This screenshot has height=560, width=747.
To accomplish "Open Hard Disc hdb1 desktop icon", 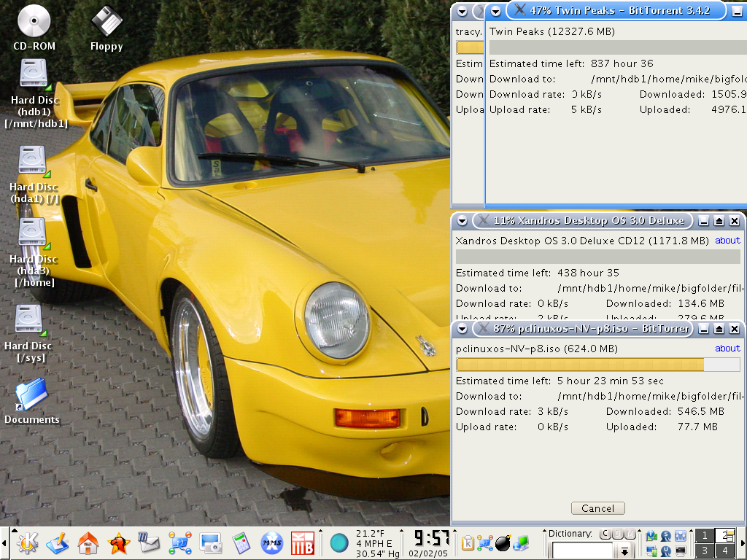I will click(x=34, y=74).
